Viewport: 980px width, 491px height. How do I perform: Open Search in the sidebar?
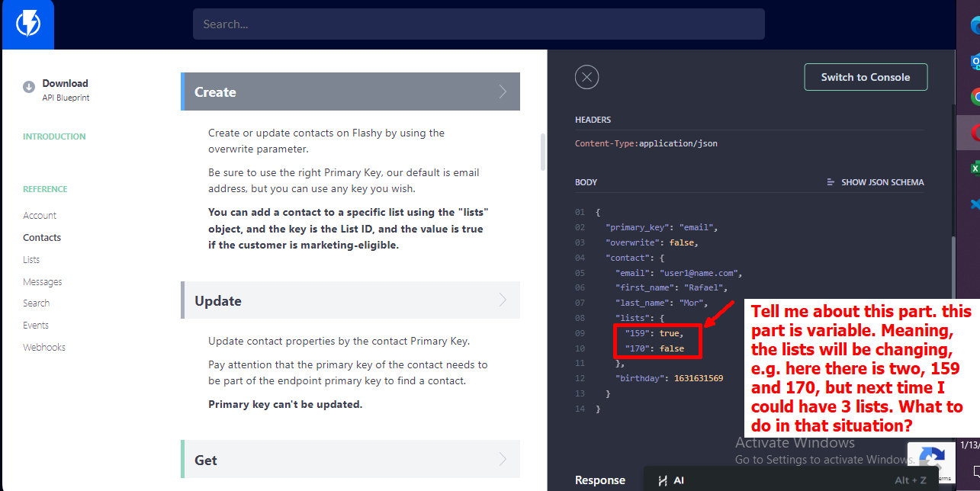coord(36,303)
